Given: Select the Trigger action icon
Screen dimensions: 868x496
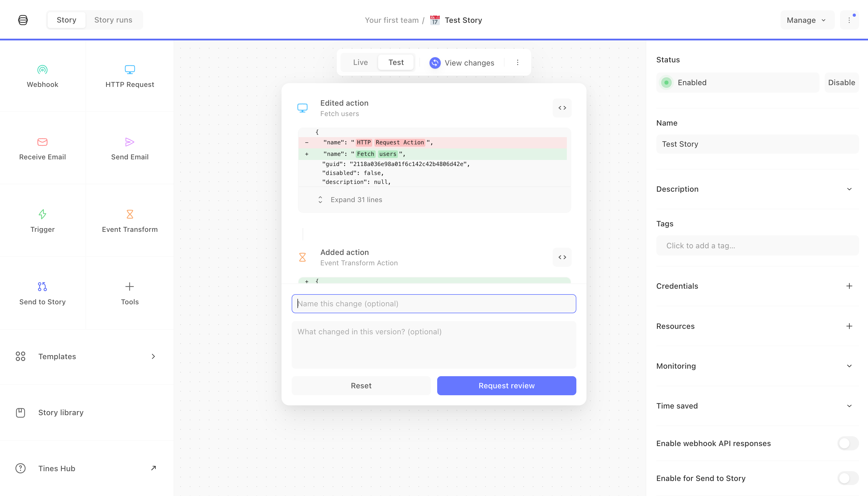Looking at the screenshot, I should pyautogui.click(x=42, y=214).
